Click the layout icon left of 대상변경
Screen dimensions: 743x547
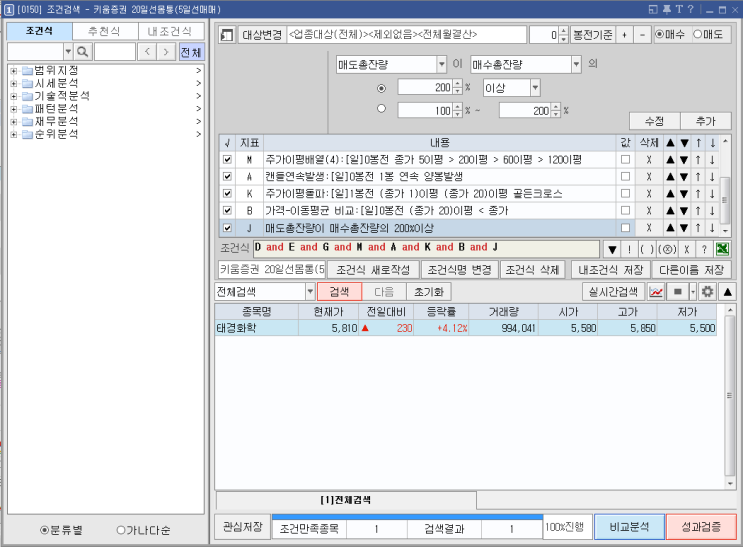click(x=227, y=35)
